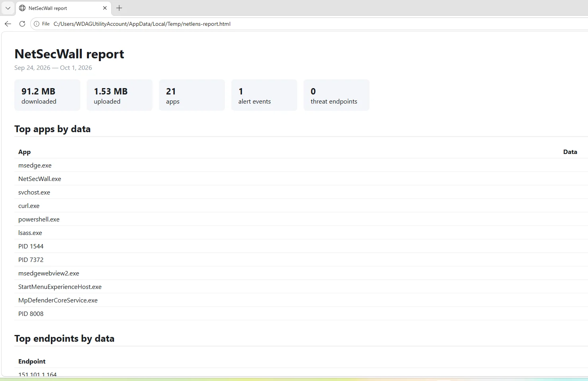Click the Data column header
588x381 pixels.
(570, 152)
